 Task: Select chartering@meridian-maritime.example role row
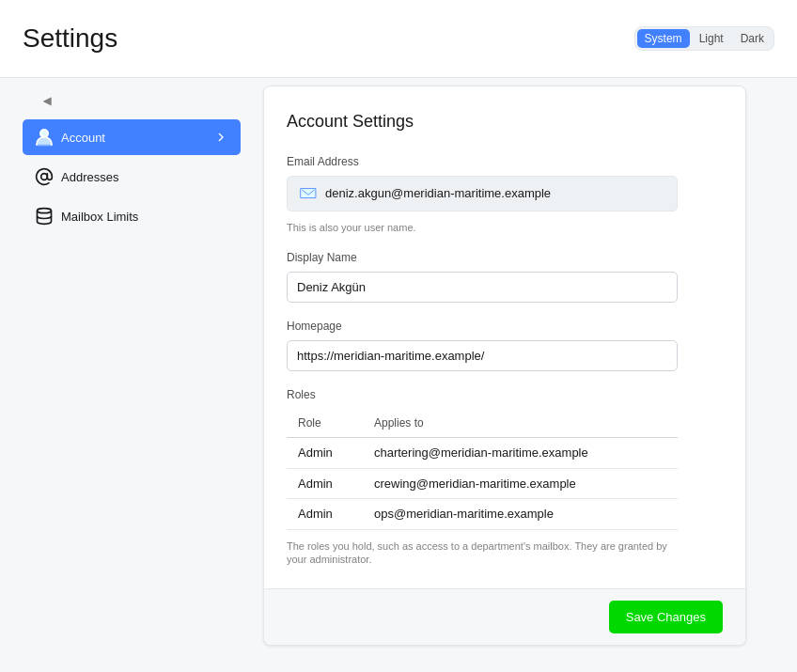(x=482, y=453)
